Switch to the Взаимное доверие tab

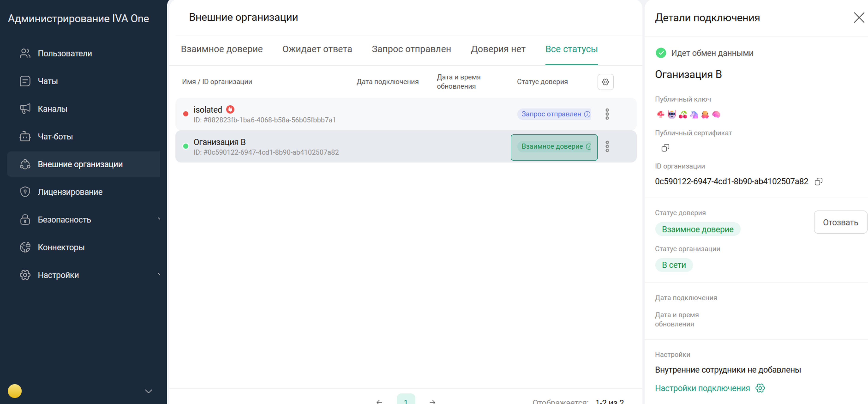click(222, 49)
